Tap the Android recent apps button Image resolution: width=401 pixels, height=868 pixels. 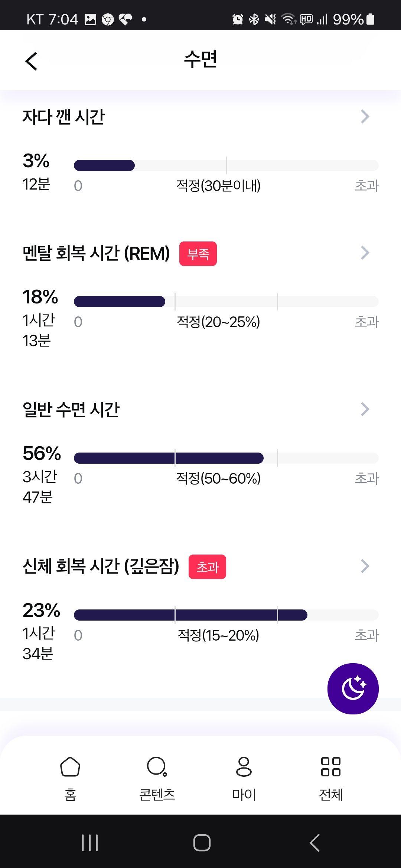(90, 842)
